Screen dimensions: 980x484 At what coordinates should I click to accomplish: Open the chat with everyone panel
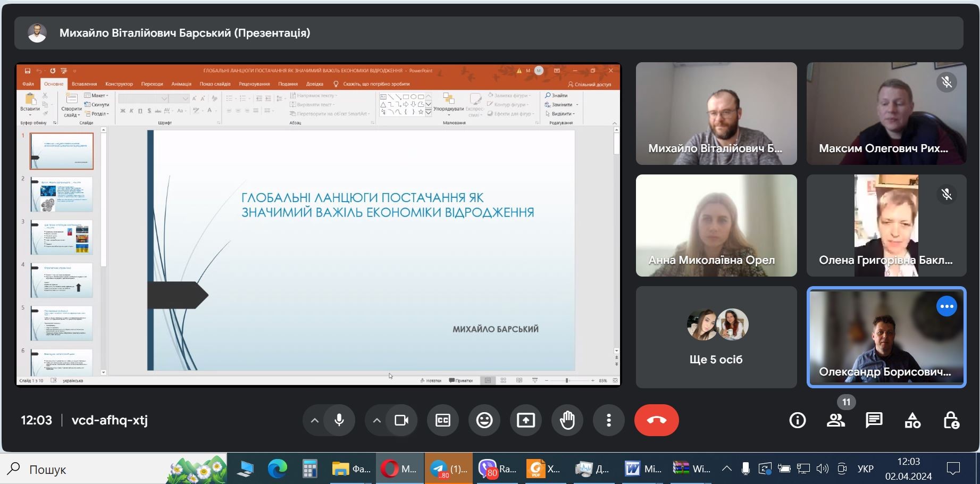tap(874, 420)
